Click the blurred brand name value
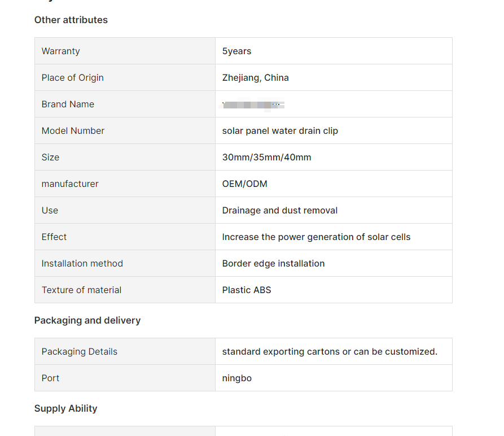This screenshot has height=436, width=504. (253, 104)
